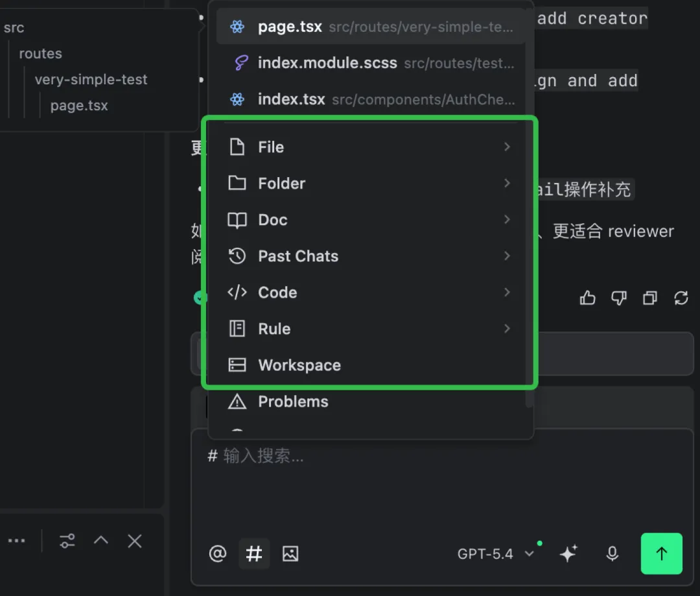The height and width of the screenshot is (596, 700).
Task: Click the React icon beside page.tsx
Action: click(237, 27)
